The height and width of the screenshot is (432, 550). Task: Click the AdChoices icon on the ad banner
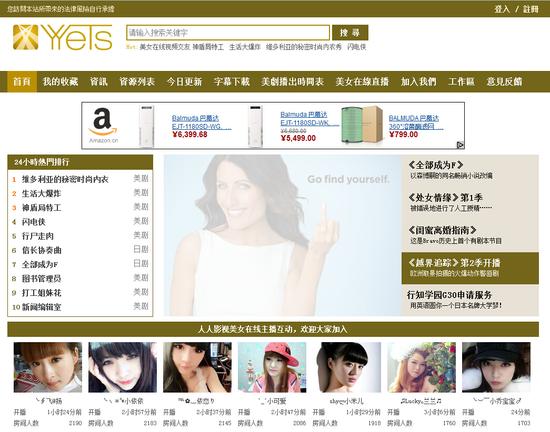coord(460,145)
